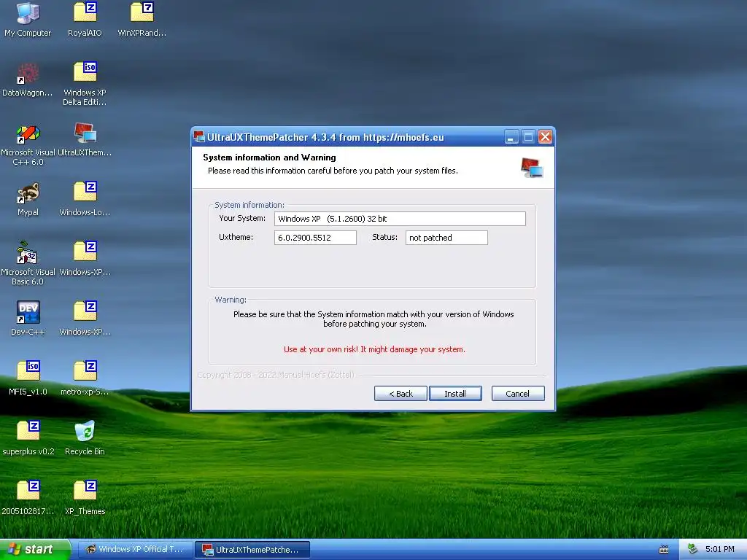Click the Uxtheme version field

315,238
